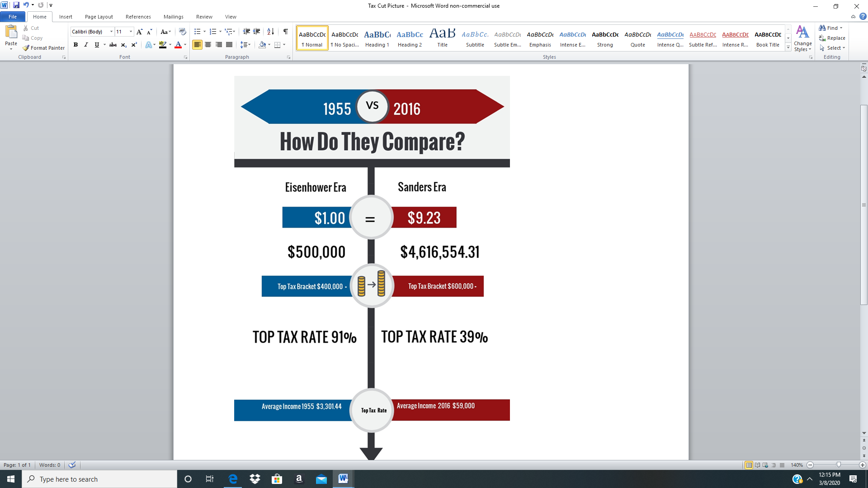This screenshot has height=488, width=868.
Task: Toggle bold formatting
Action: pos(75,45)
